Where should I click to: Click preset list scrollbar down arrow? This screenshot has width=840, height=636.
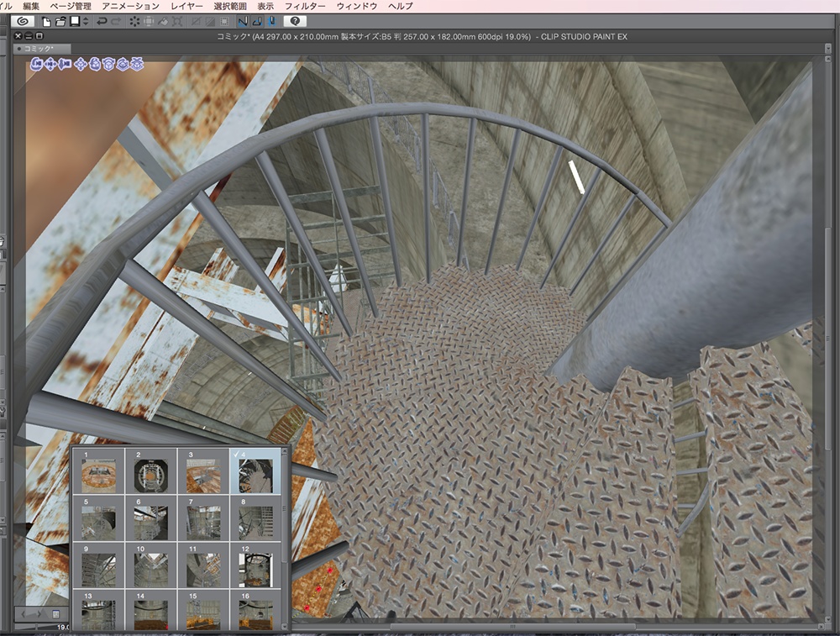coord(285,627)
